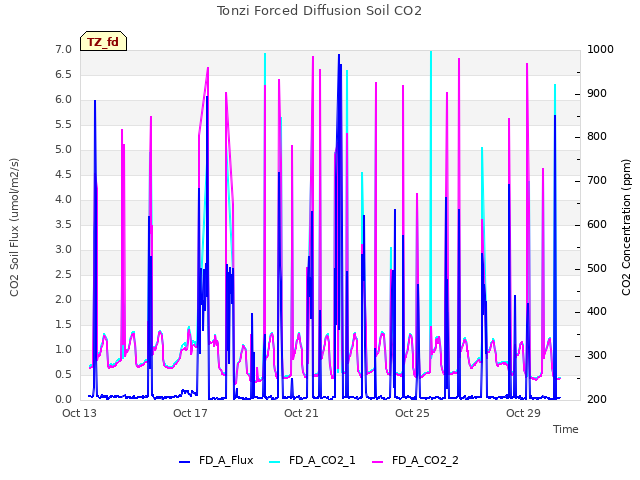Click the blue FD_A_Flux legend swatch
Viewport: 640px width, 480px height.
(184, 462)
